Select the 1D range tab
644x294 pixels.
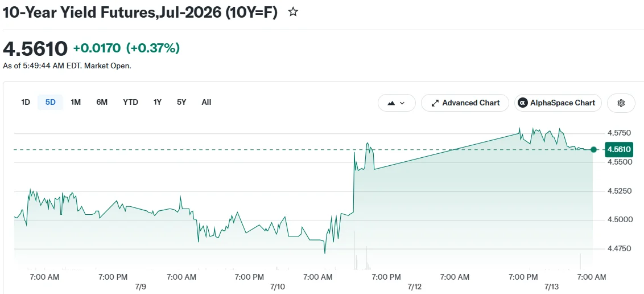tap(26, 103)
